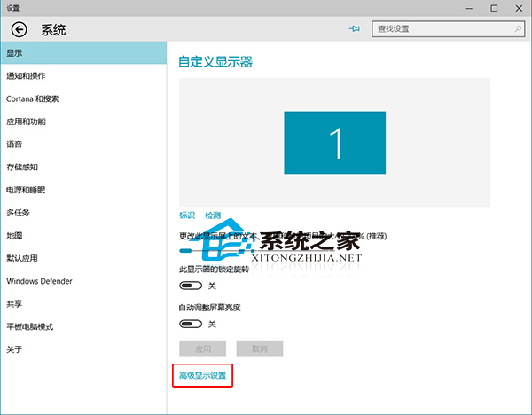Click the search magnifier icon
Image resolution: width=532 pixels, height=415 pixels.
click(x=518, y=29)
